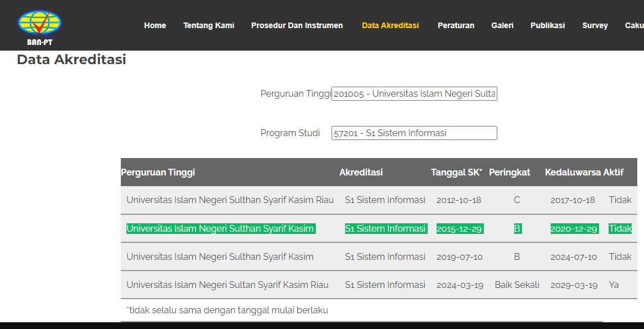Click the Aktif column header

(613, 172)
